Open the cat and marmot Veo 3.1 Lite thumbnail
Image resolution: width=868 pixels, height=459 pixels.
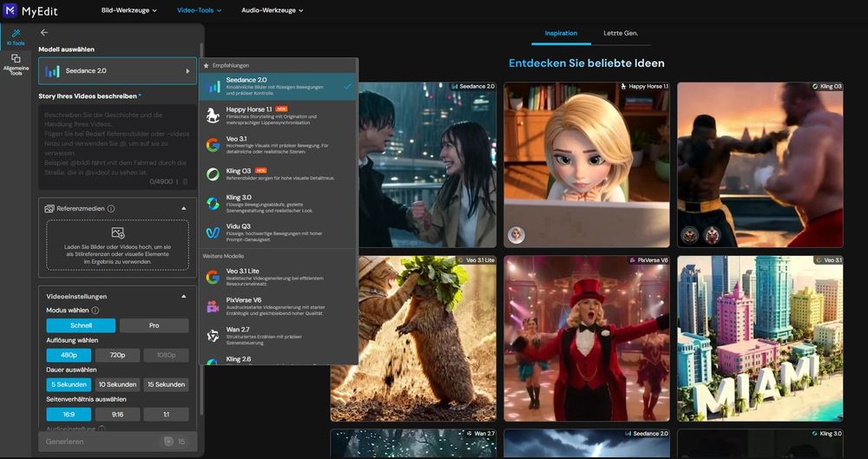413,338
